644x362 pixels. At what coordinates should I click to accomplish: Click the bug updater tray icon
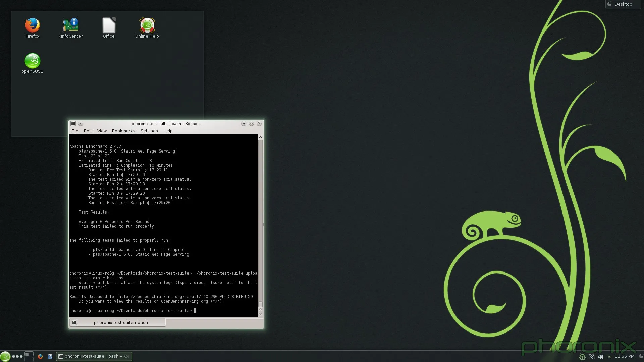pos(583,357)
